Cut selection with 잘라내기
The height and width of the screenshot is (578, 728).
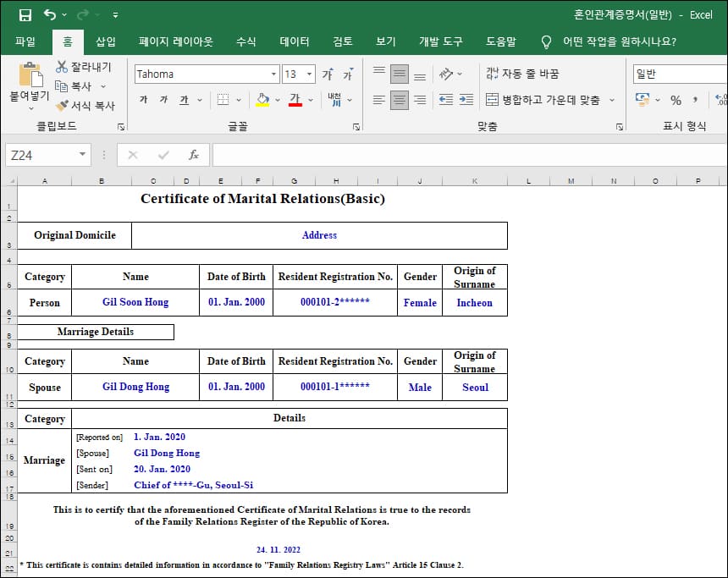(x=84, y=67)
